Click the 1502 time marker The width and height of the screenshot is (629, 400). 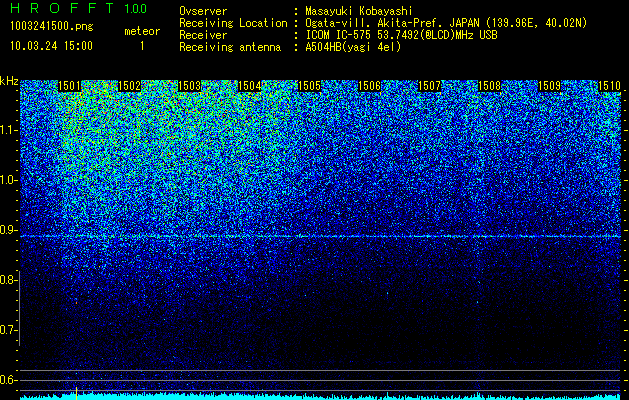(x=130, y=86)
